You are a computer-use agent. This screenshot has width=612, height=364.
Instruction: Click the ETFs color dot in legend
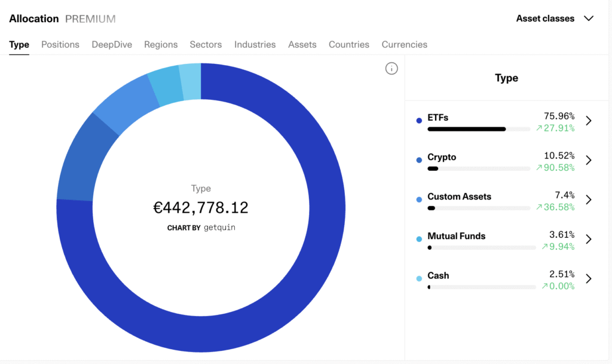419,121
